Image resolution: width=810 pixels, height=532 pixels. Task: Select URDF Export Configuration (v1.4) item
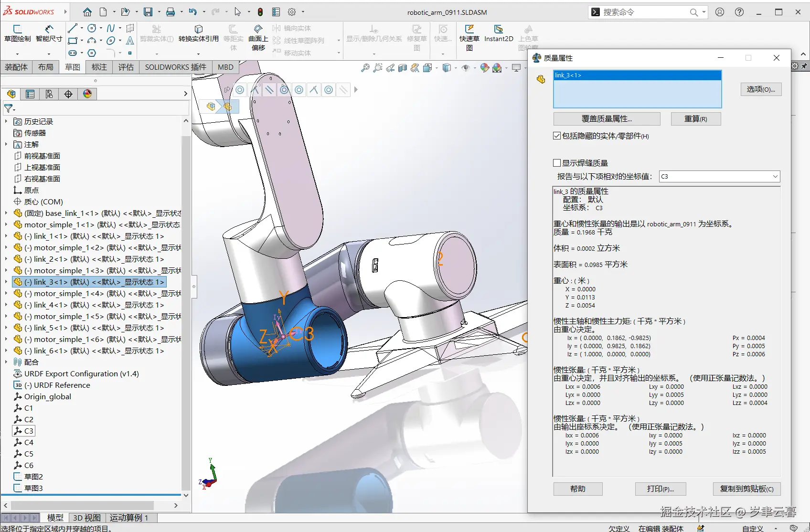tap(81, 374)
